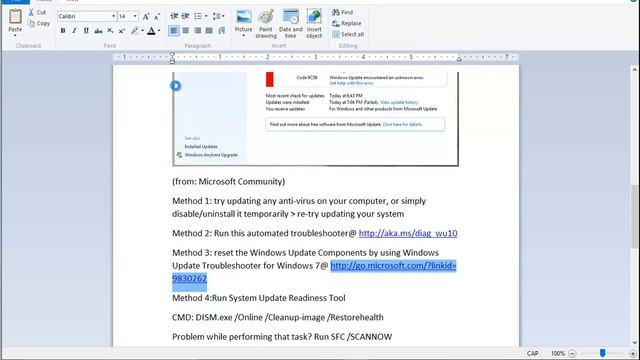
Task: Click the Paste clipboard icon
Action: [x=15, y=17]
